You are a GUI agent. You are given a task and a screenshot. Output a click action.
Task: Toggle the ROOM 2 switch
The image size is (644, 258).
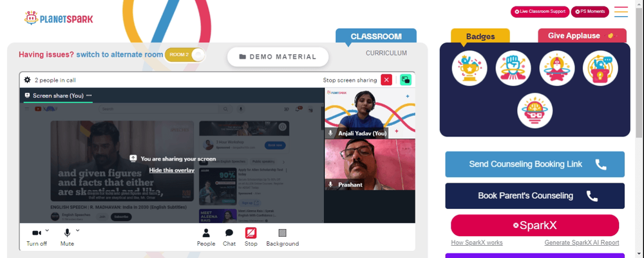click(x=184, y=55)
